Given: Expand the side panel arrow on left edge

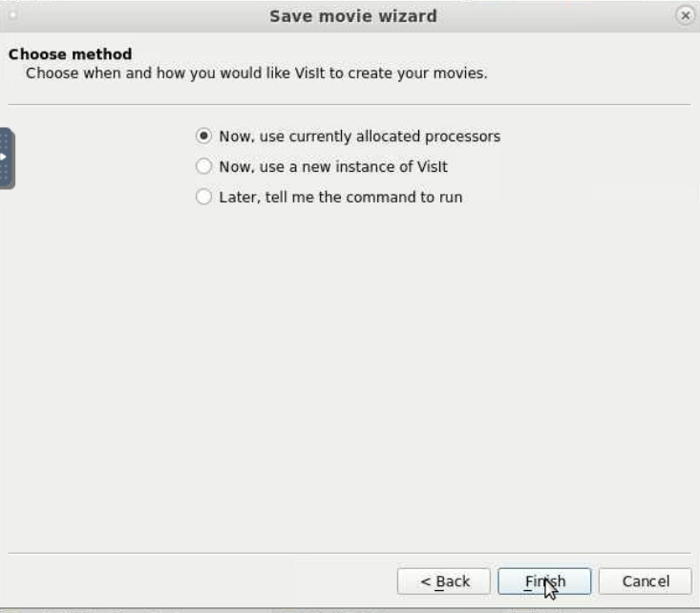Looking at the screenshot, I should [3, 157].
